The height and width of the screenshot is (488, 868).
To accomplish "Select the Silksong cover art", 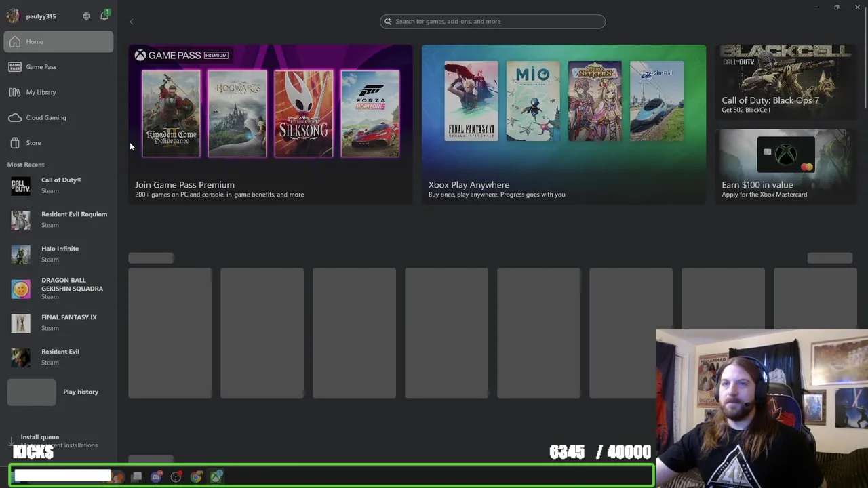I will [x=304, y=114].
